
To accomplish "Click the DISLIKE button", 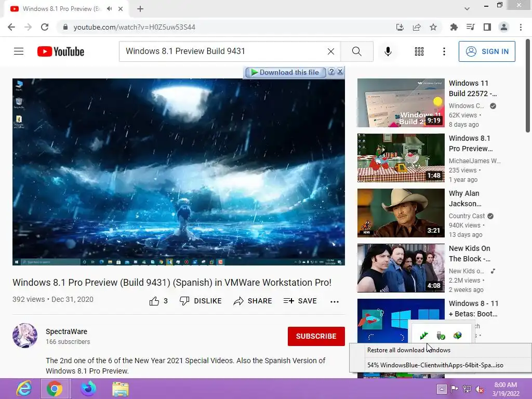I will pyautogui.click(x=201, y=301).
